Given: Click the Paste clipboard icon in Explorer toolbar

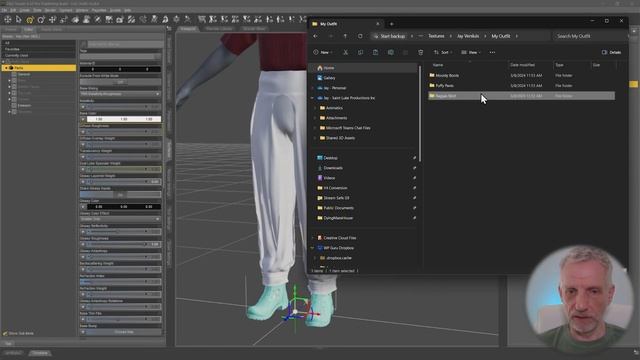Looking at the screenshot, I should point(376,52).
